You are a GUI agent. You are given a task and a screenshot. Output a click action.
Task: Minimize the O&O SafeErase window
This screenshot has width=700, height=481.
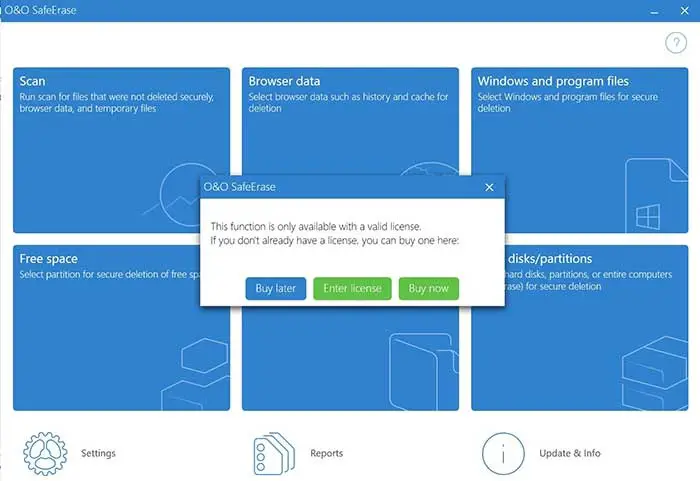[x=654, y=11]
